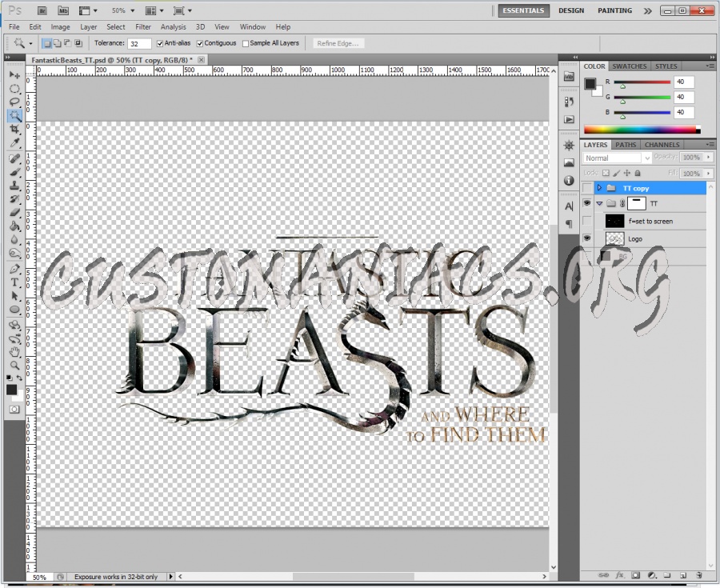The image size is (720, 588).
Task: Select the Hand tool
Action: click(14, 352)
